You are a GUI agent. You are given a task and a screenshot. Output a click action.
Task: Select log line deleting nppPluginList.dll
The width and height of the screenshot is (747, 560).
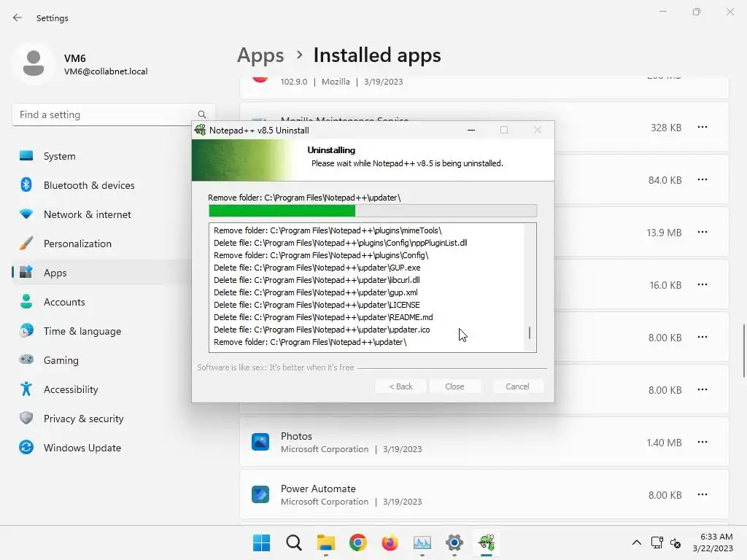coord(341,243)
